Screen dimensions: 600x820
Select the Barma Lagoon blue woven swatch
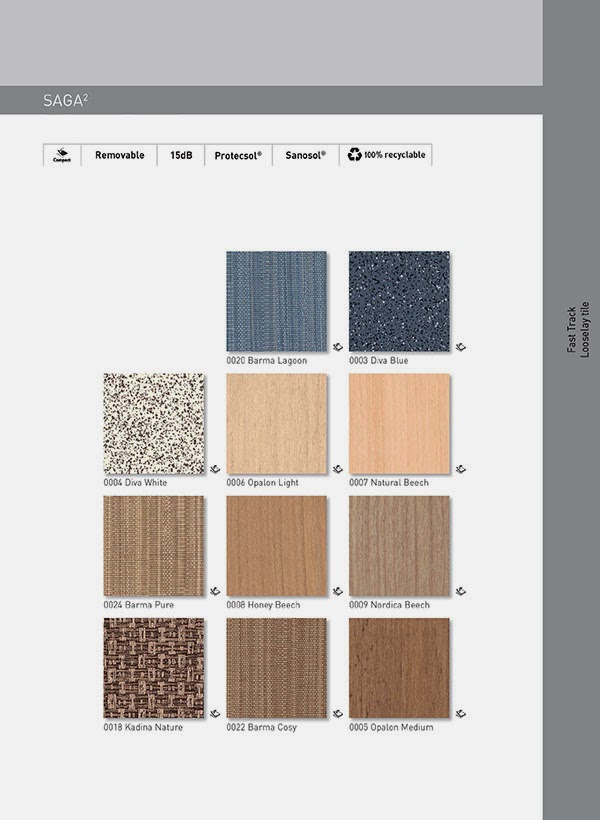tap(277, 301)
